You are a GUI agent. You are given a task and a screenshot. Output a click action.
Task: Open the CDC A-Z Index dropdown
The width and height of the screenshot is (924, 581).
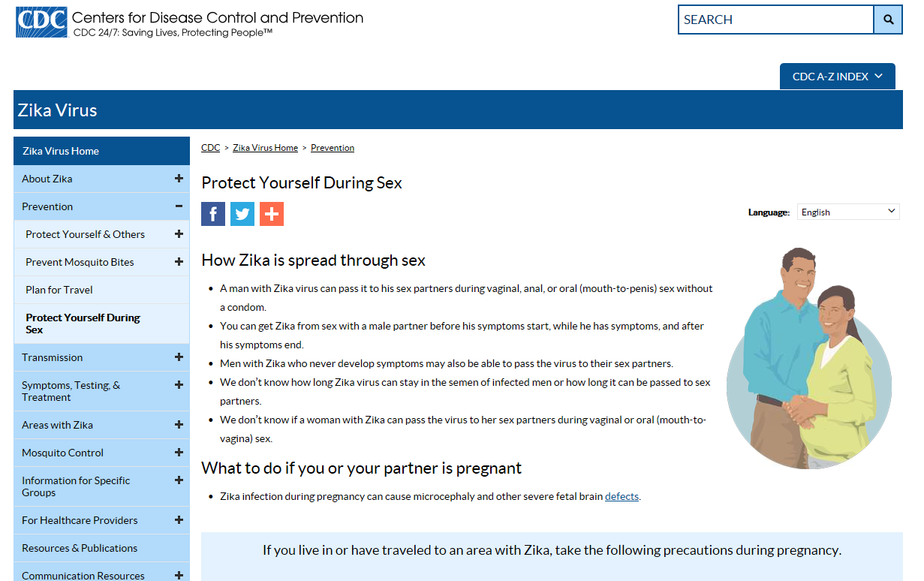[x=838, y=77]
